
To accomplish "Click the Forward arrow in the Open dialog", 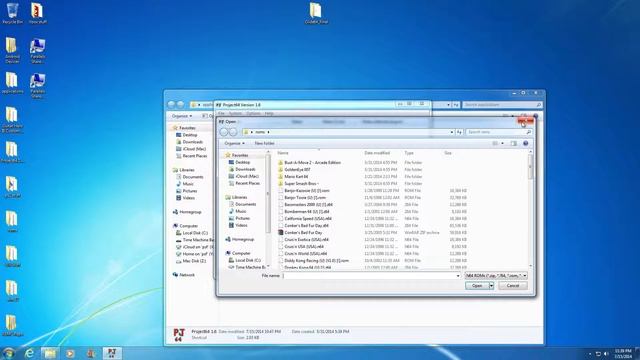I will tap(233, 132).
